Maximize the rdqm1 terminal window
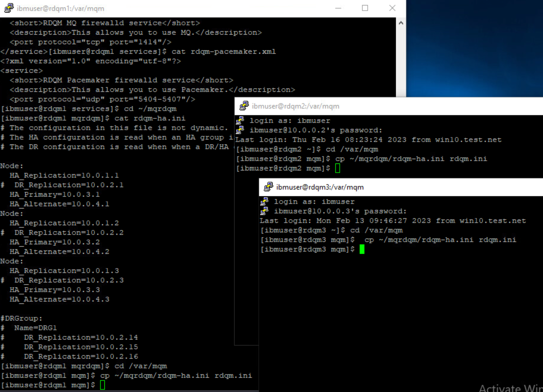The image size is (543, 392). click(365, 8)
